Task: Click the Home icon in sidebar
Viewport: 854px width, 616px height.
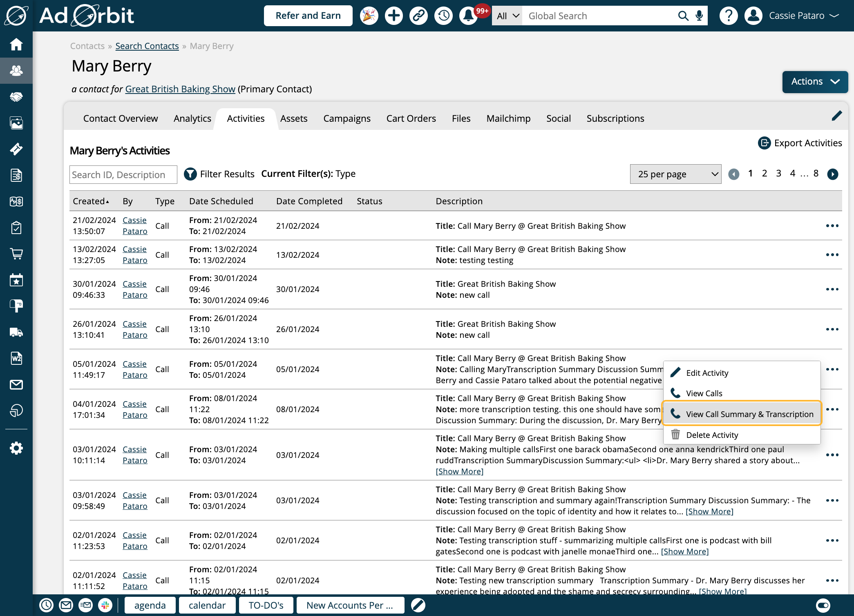Action: [x=16, y=44]
